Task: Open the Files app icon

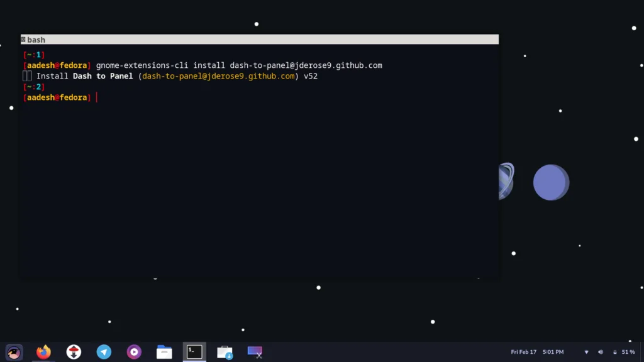Action: (164, 352)
